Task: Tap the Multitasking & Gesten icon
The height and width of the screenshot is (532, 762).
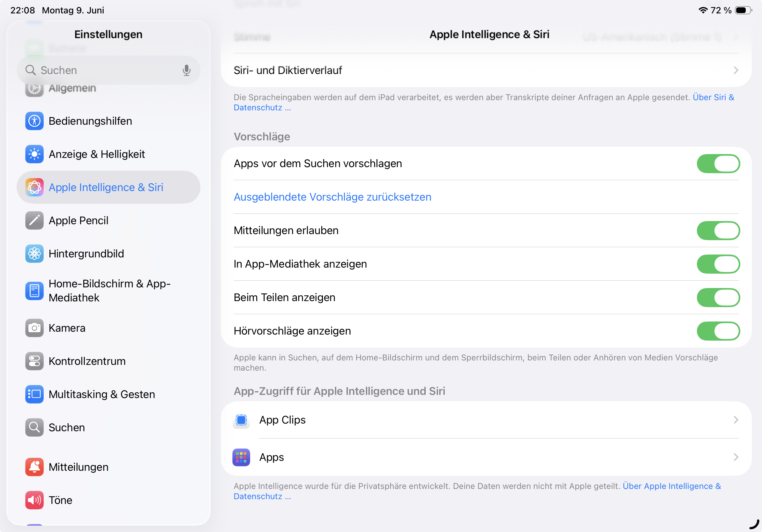Action: coord(34,394)
